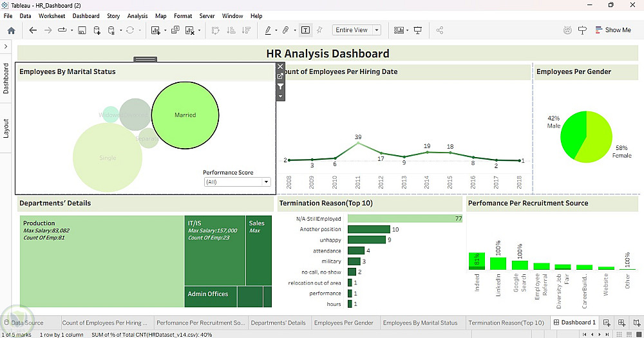
Task: Select the Married bubble in chart
Action: [x=185, y=115]
